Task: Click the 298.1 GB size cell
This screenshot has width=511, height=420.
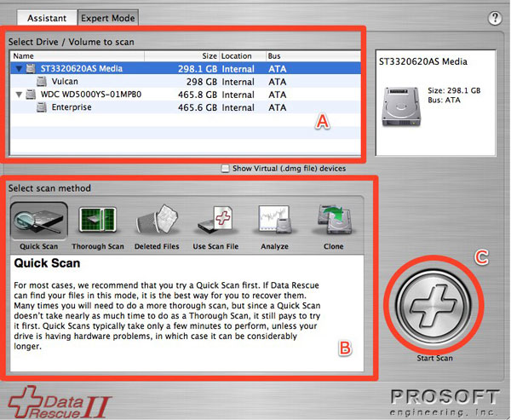Action: pyautogui.click(x=198, y=69)
